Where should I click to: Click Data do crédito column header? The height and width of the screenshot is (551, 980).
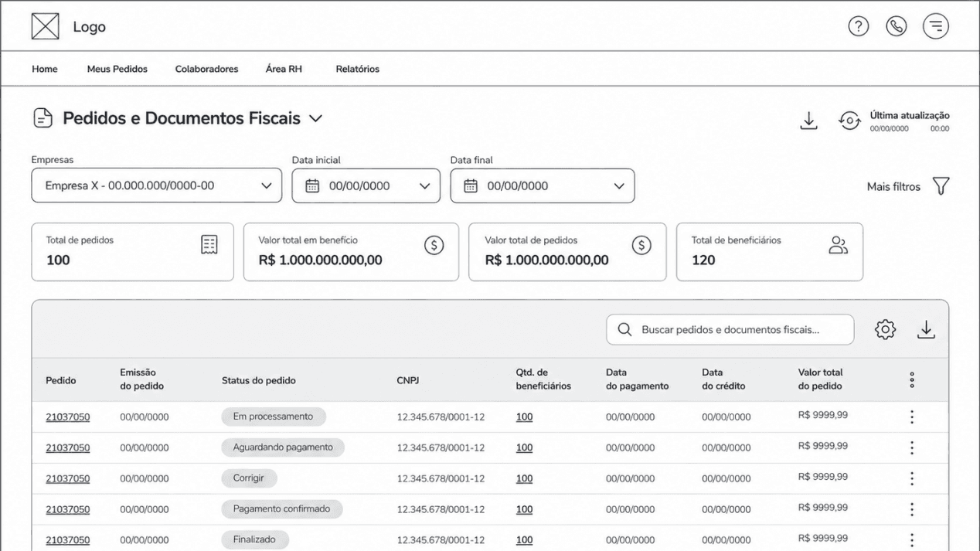(724, 379)
